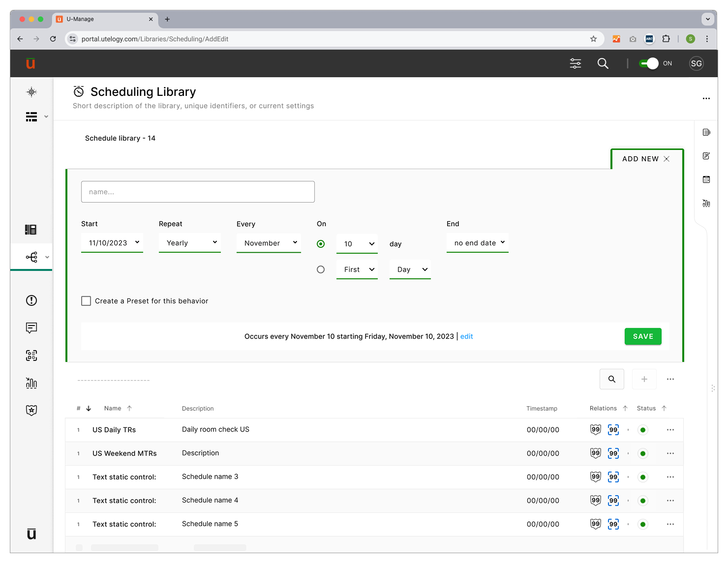The image size is (728, 563).
Task: Open the bar chart analytics sidebar icon
Action: point(31,383)
